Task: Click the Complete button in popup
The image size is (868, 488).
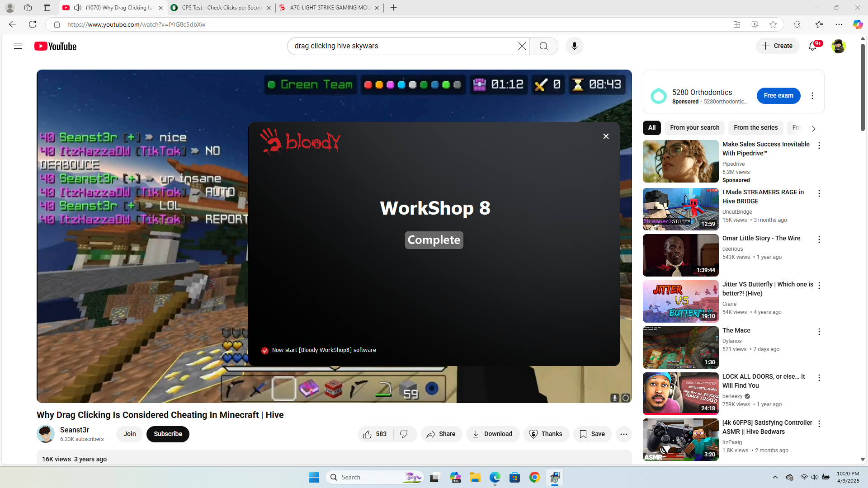Action: (x=434, y=240)
